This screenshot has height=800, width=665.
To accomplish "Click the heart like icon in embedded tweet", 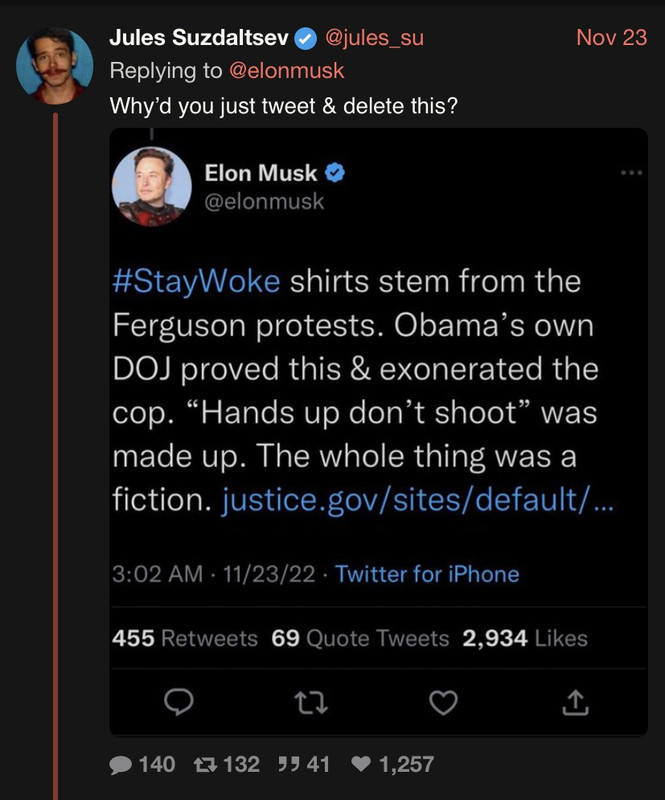I will (x=442, y=705).
